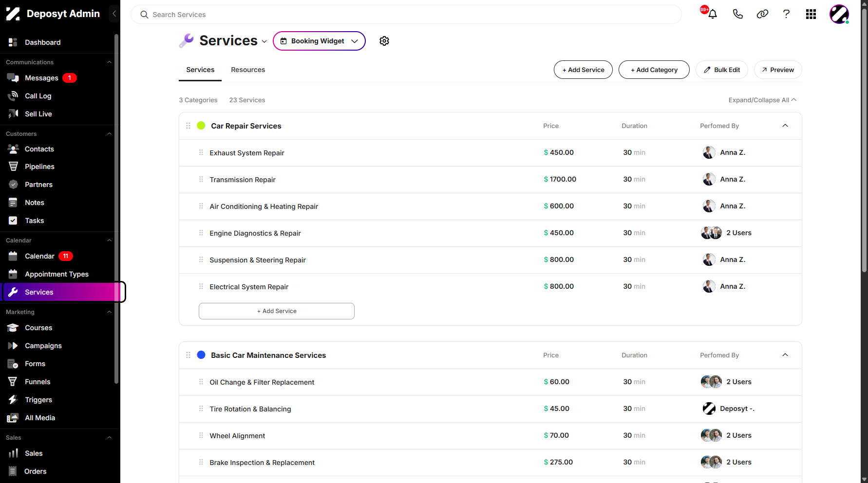Click the phone dialer icon
This screenshot has width=868, height=483.
(737, 14)
